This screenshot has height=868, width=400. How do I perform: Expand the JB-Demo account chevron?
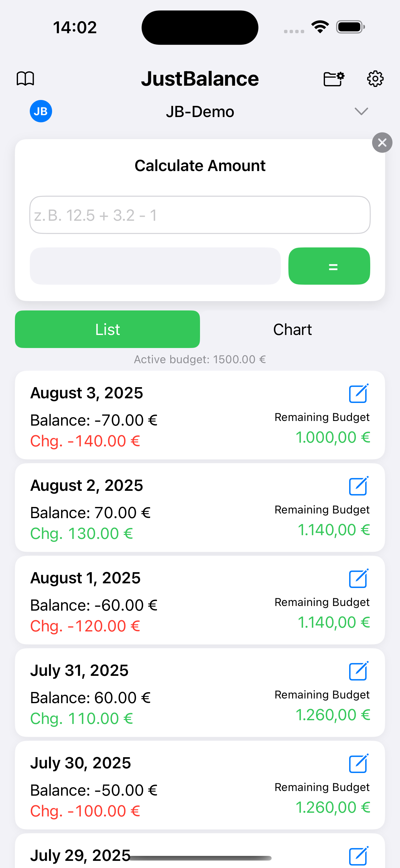pos(361,111)
